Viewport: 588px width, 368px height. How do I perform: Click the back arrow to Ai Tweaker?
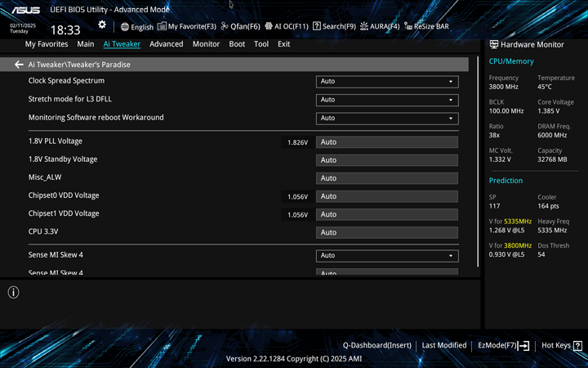pyautogui.click(x=19, y=65)
